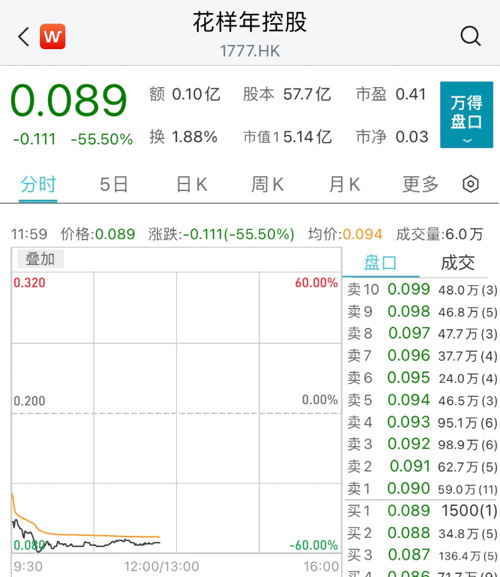Select the 周K chart tab
This screenshot has width=500, height=577.
click(267, 184)
